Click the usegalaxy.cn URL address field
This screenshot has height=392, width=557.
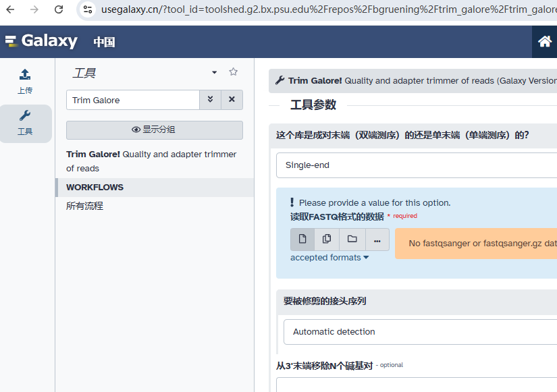(329, 9)
